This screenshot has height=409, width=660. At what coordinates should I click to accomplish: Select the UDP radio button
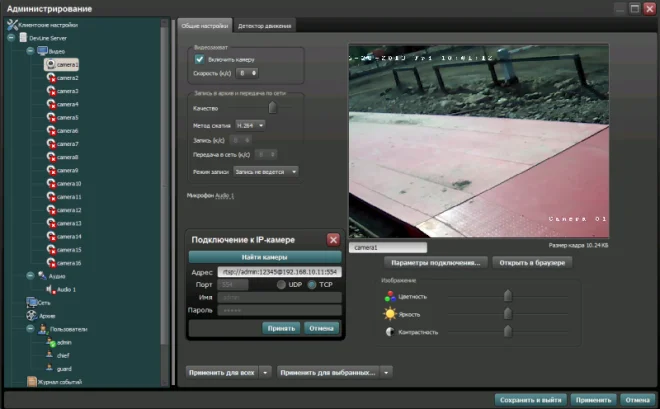pyautogui.click(x=282, y=285)
